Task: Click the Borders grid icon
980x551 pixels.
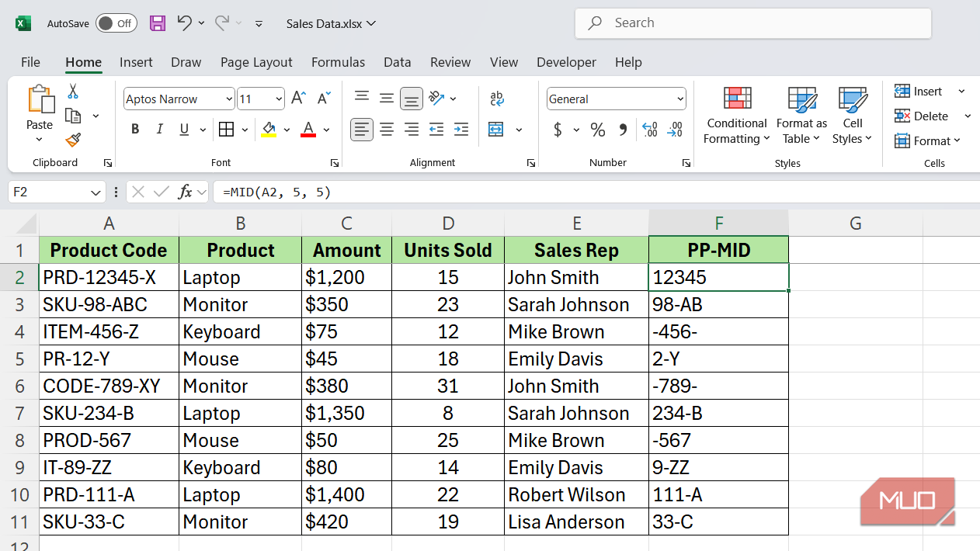Action: 226,130
